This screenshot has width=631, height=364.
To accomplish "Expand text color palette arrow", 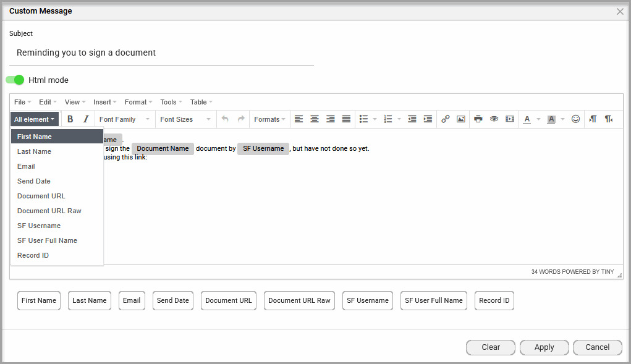I will (538, 119).
